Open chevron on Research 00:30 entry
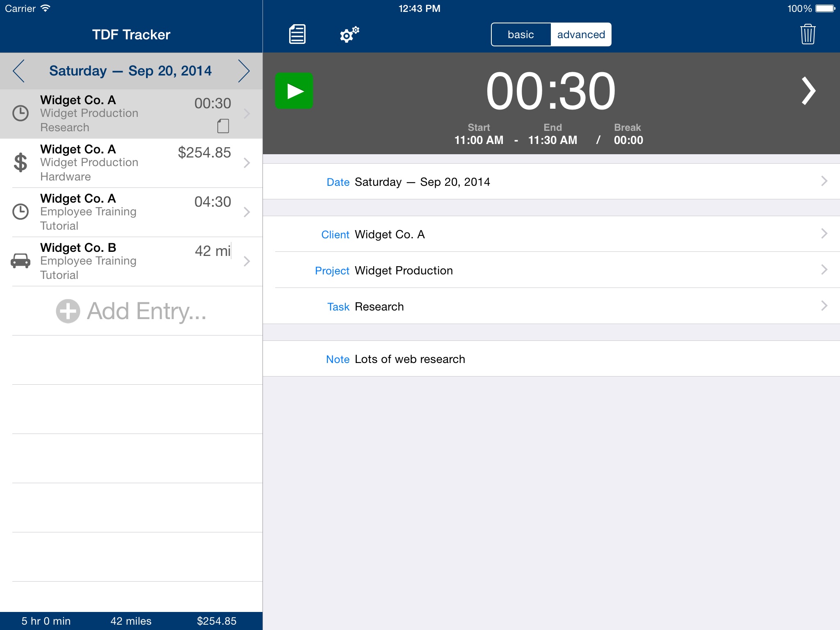Screen dimensions: 840x630 (247, 114)
